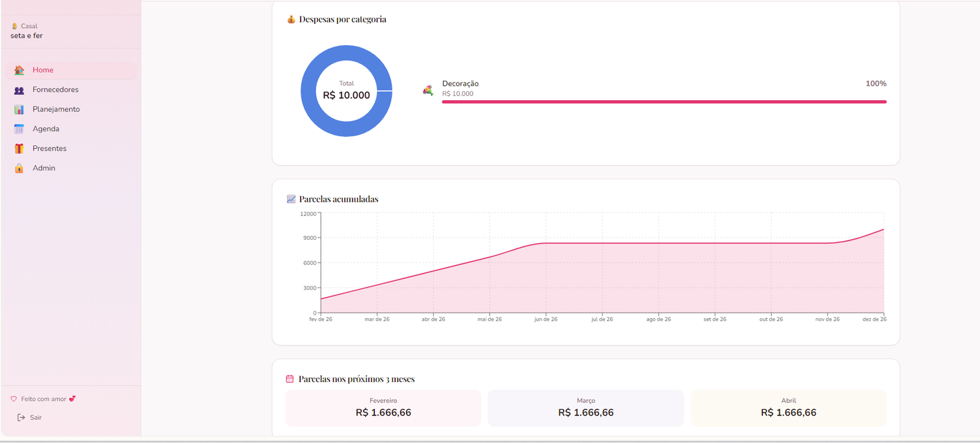This screenshot has width=980, height=443.
Task: Click the 'fev de 26' axis label
Action: 321,319
